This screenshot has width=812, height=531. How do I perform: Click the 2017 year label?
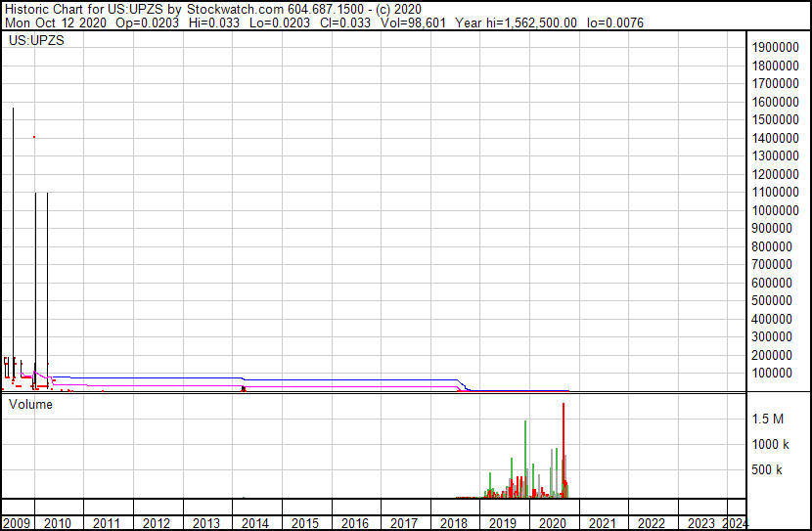[x=404, y=523]
